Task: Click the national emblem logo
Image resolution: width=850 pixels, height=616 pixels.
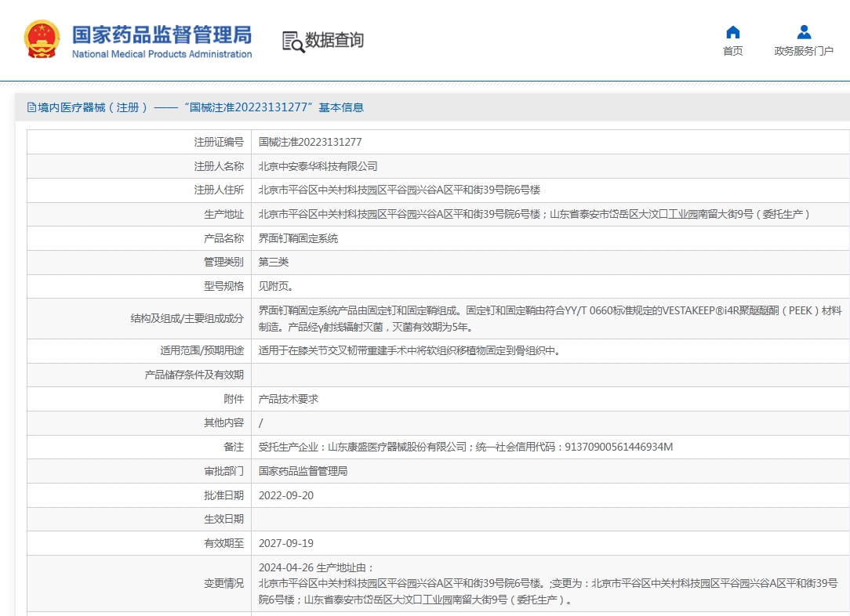Action: click(42, 39)
